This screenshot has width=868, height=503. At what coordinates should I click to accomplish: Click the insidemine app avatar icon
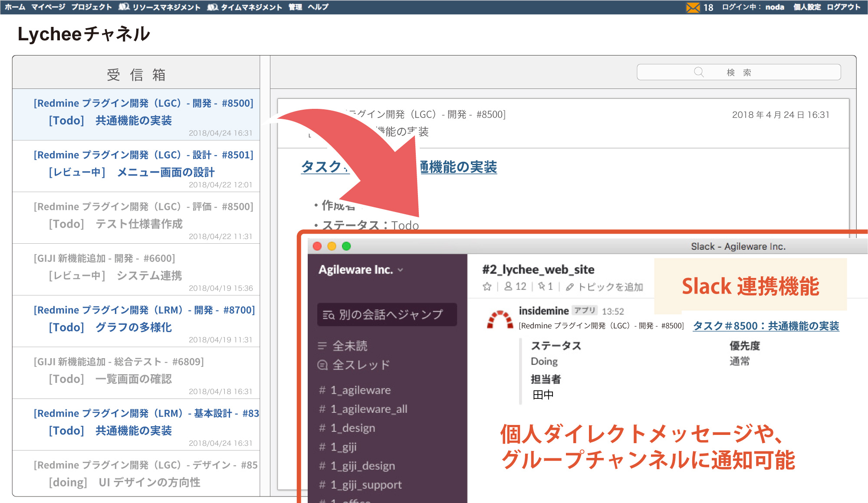click(x=500, y=320)
